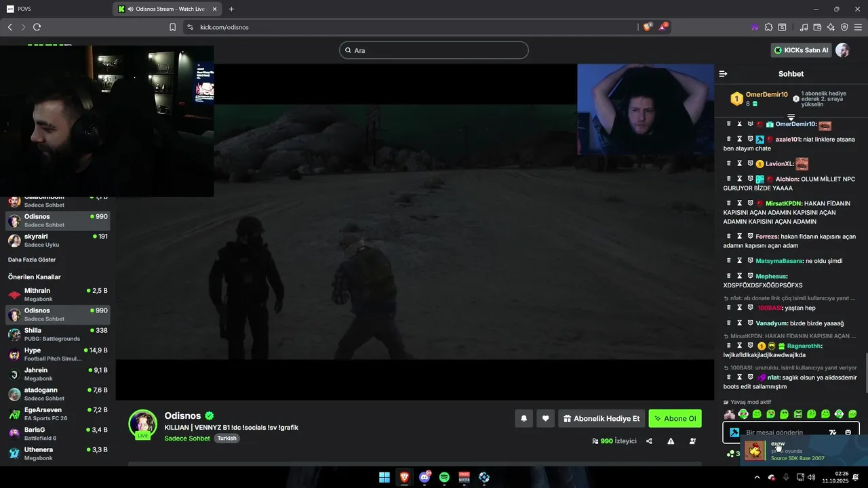Click the Abonelik Hediye Et button

(x=601, y=419)
